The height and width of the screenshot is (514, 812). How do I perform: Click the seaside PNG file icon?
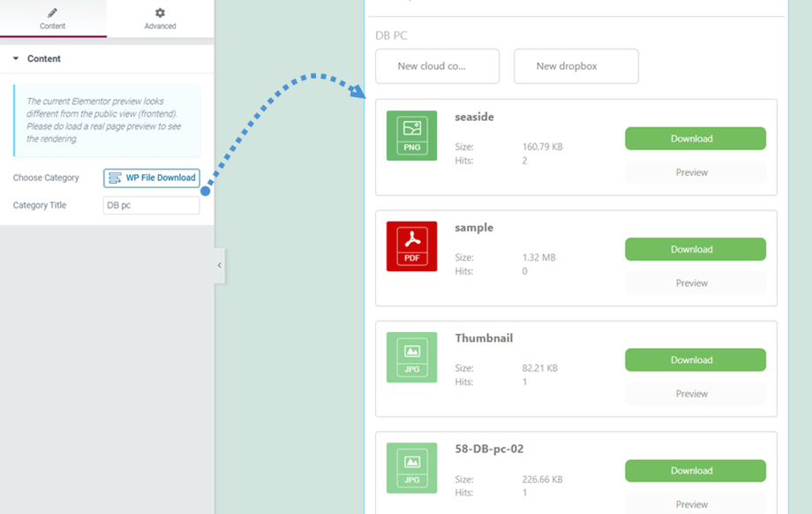click(411, 135)
